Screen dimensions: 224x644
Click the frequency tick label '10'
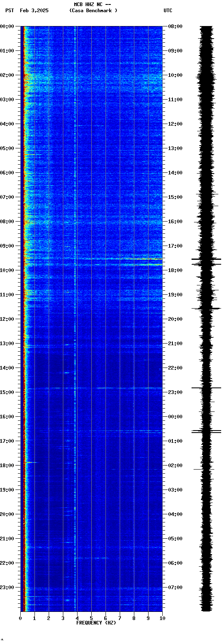click(162, 618)
